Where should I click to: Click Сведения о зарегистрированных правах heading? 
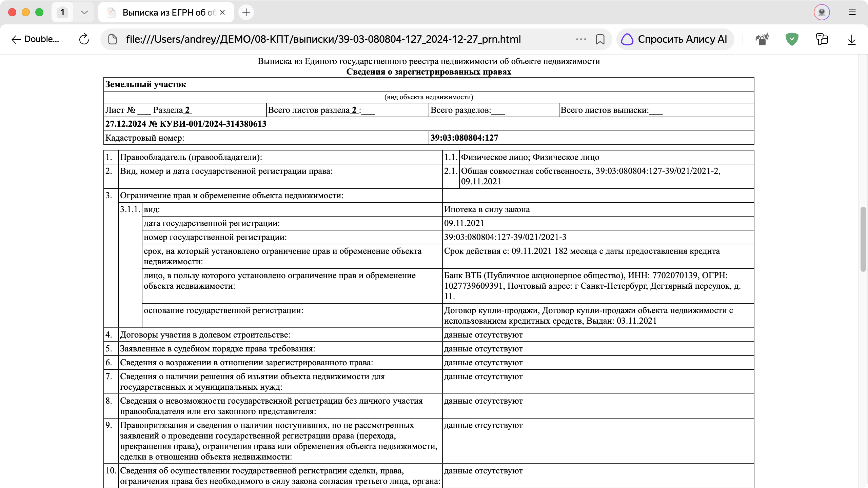429,72
